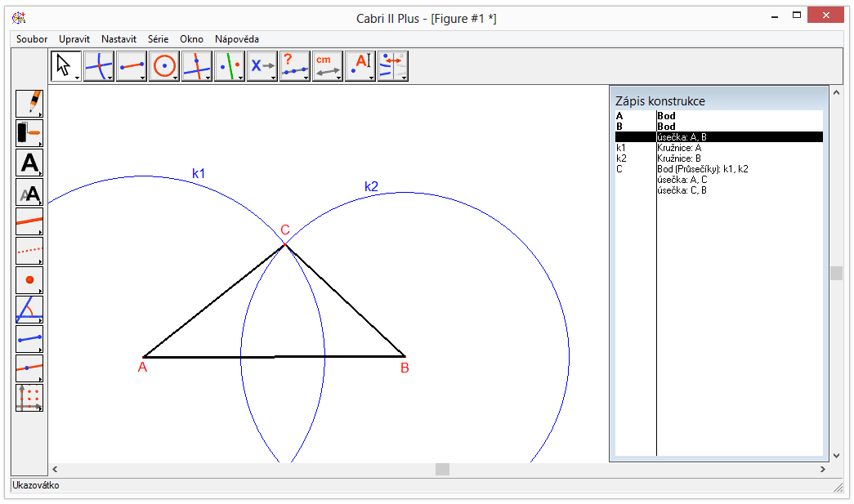Image resolution: width=854 pixels, height=504 pixels.
Task: Close the Cabri II Plus window
Action: tap(825, 16)
